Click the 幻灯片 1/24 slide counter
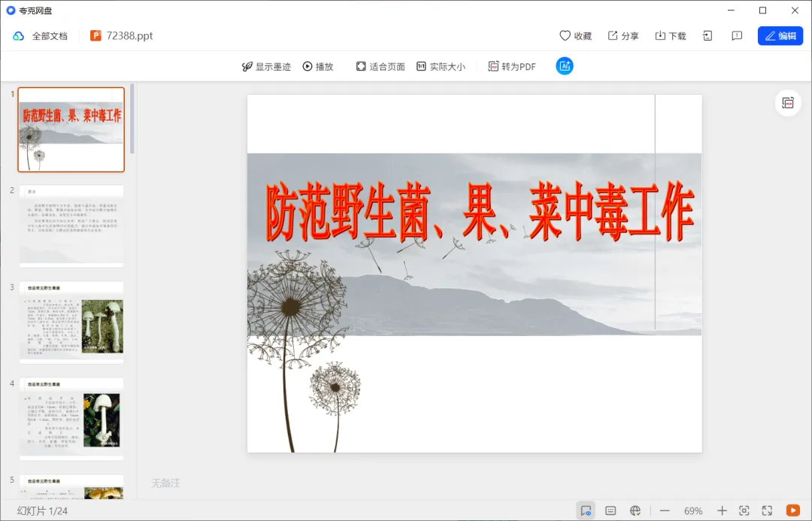This screenshot has width=812, height=521. [x=42, y=510]
